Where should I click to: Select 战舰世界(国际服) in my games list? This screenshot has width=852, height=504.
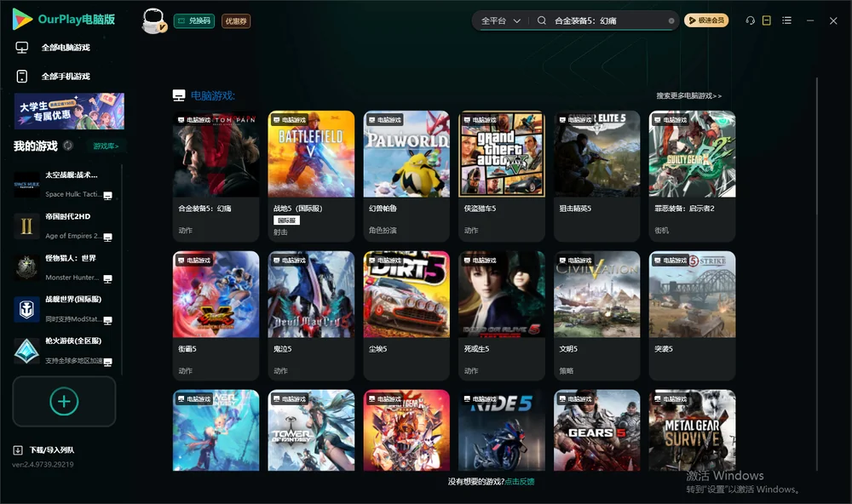coord(66,309)
